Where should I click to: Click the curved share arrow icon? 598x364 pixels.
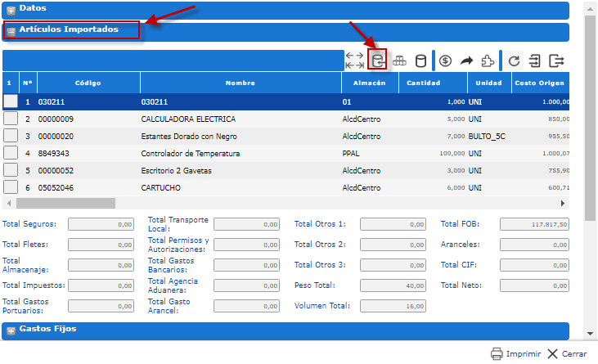467,61
